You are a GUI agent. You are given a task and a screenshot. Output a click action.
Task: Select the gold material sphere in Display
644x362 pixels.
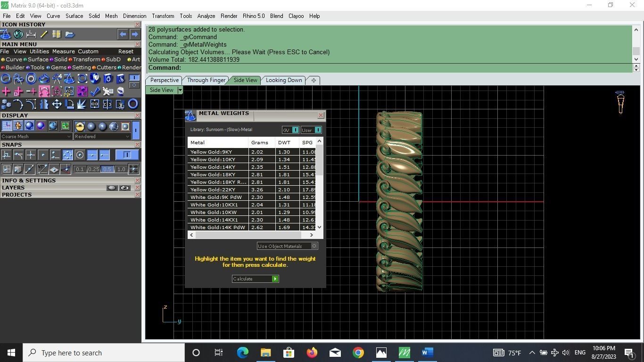tap(80, 126)
